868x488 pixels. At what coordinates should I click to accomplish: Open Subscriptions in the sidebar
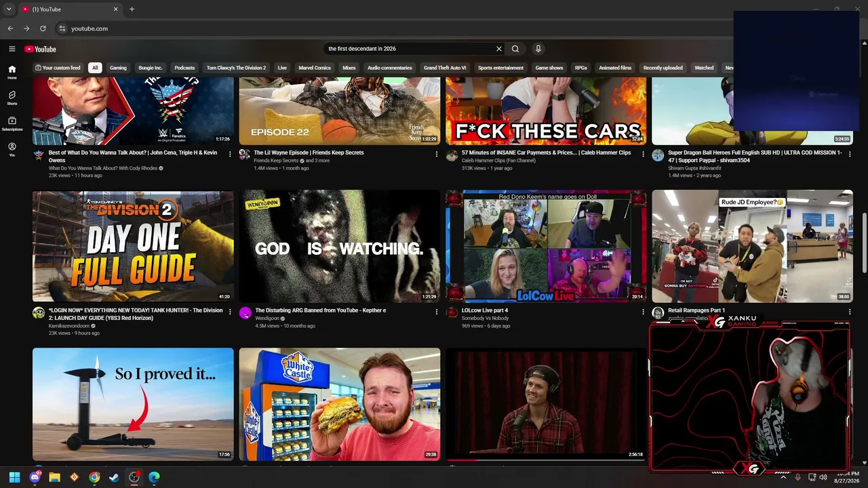point(12,123)
